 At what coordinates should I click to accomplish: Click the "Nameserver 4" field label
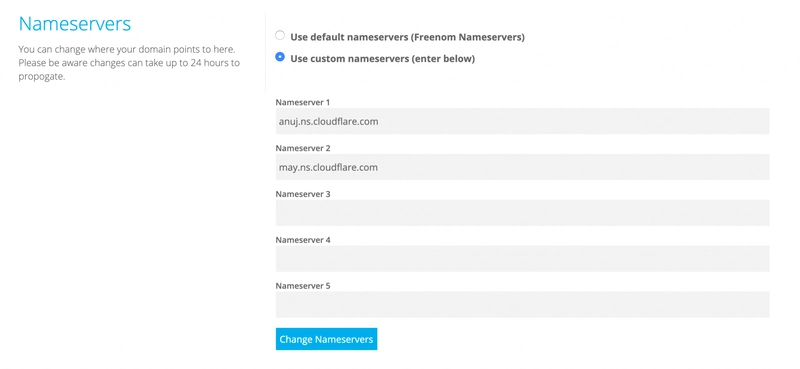tap(303, 240)
